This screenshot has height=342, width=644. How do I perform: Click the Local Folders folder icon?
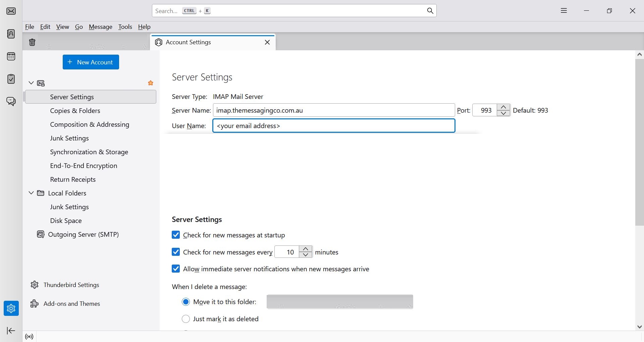coord(41,193)
